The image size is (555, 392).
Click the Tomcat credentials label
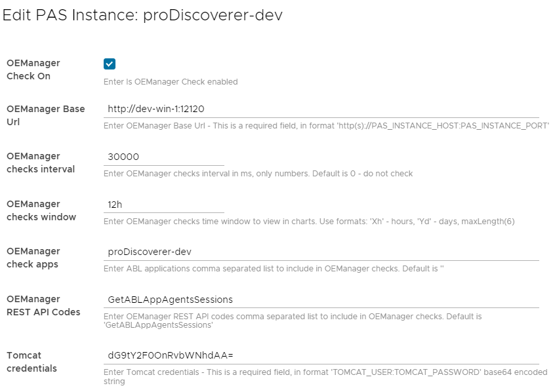pos(31,362)
